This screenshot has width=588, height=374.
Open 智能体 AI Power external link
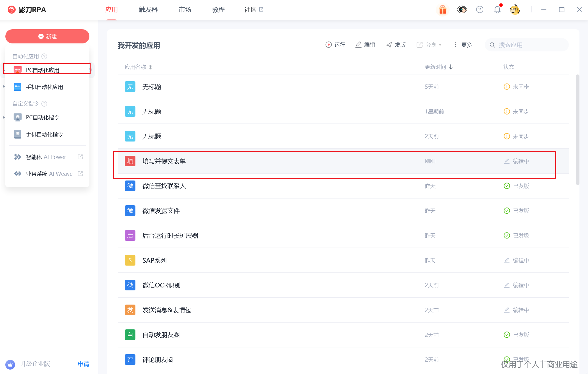[80, 157]
